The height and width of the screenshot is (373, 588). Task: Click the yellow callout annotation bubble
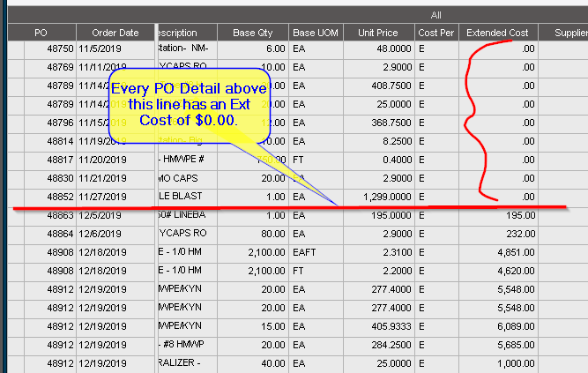click(190, 106)
